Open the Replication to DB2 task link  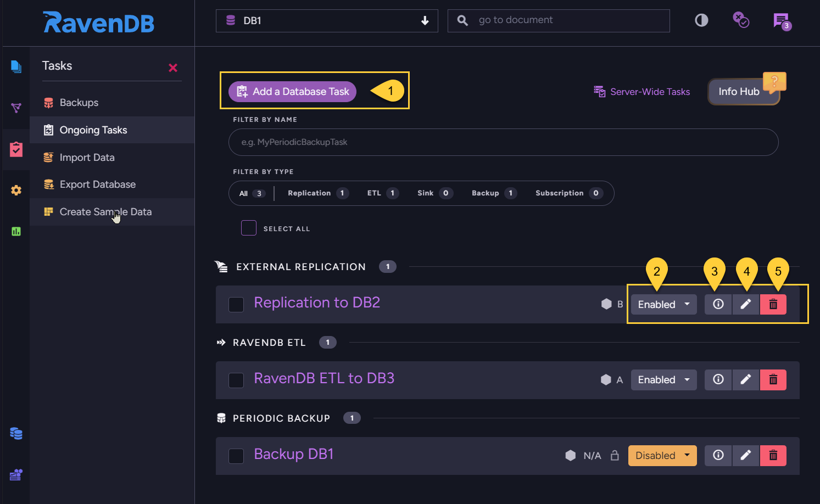point(317,303)
